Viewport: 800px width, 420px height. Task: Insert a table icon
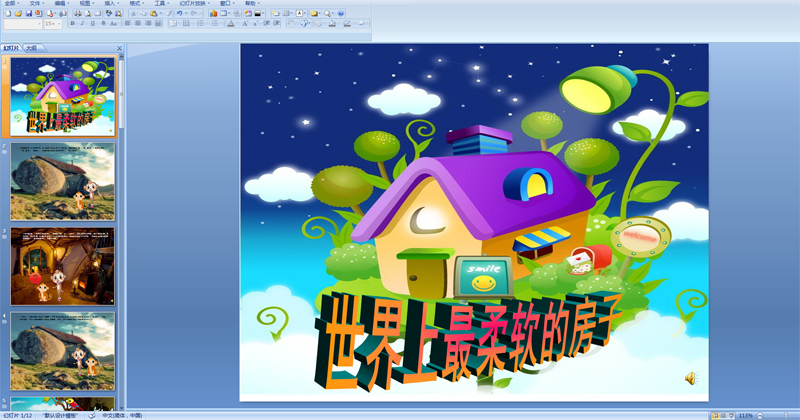point(223,14)
